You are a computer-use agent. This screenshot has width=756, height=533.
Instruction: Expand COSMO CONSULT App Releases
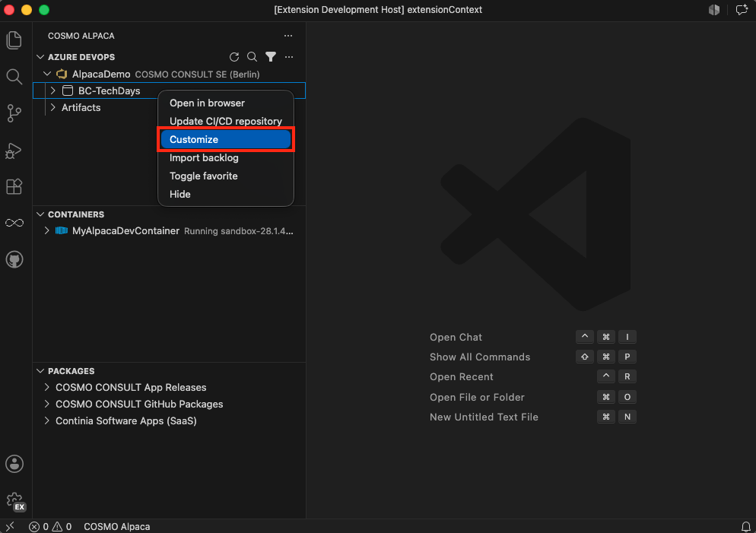point(46,388)
